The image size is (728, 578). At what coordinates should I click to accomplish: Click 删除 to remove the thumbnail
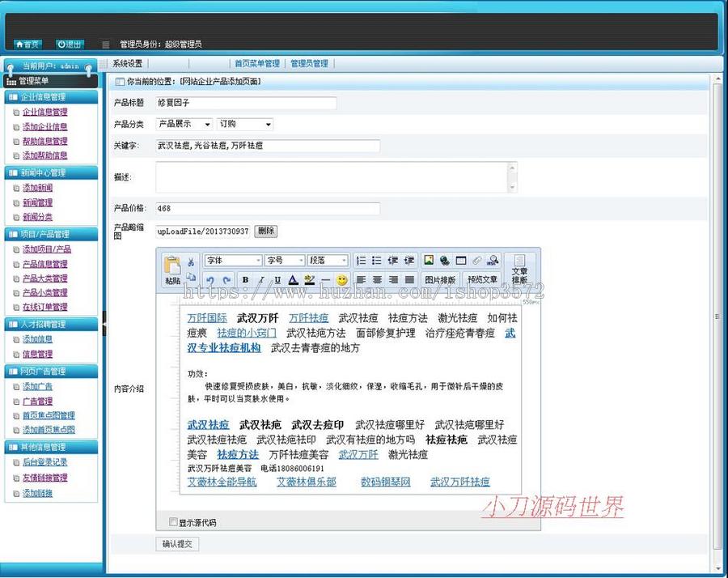coord(265,231)
